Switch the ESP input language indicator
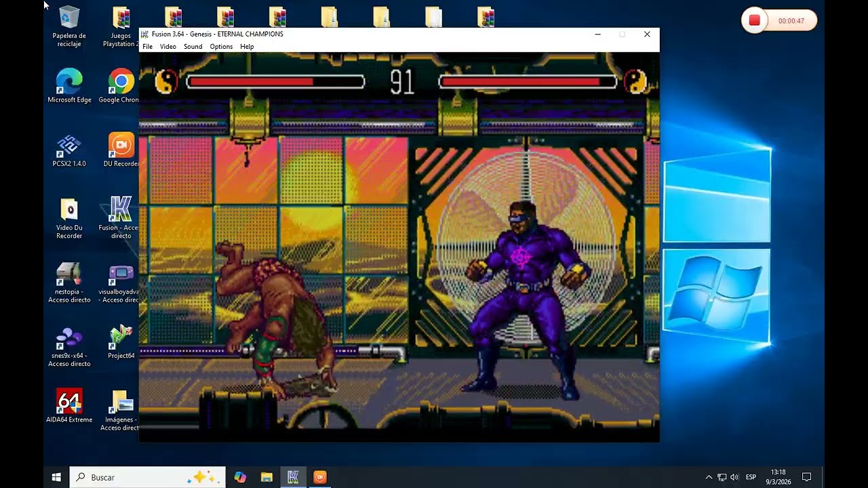This screenshot has width=868, height=488. tap(751, 477)
